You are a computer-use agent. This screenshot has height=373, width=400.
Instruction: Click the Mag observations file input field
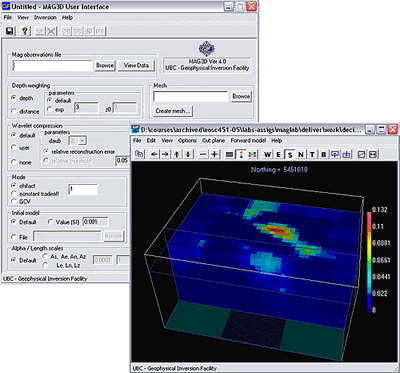(x=52, y=66)
